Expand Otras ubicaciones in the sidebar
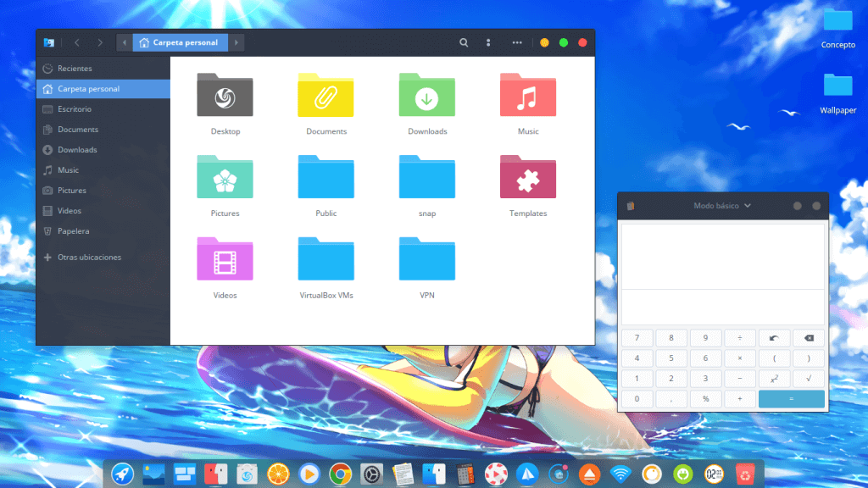This screenshot has width=868, height=488. (x=103, y=258)
